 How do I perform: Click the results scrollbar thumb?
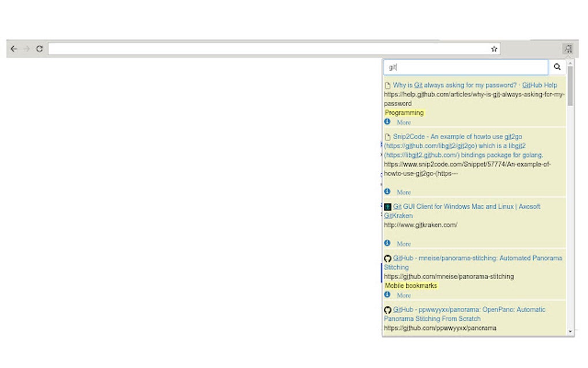(x=570, y=86)
